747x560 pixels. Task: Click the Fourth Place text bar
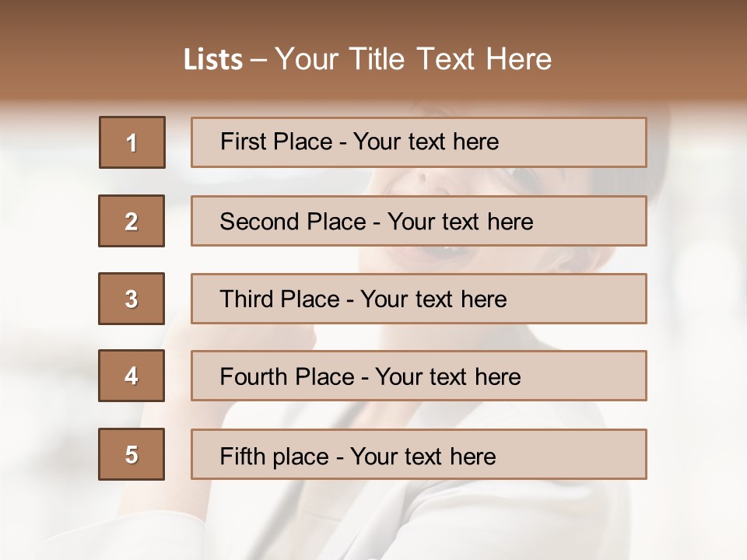pos(419,376)
